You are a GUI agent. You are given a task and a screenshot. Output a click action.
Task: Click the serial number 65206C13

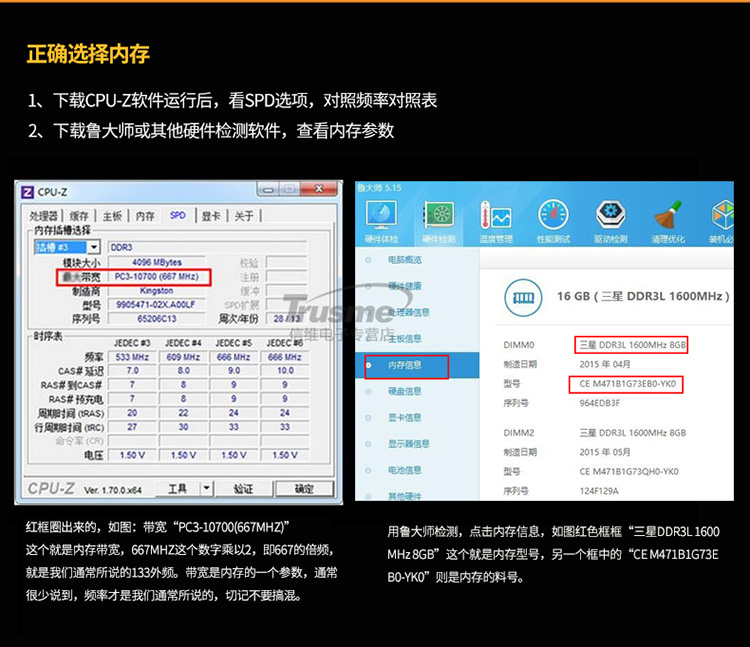157,318
